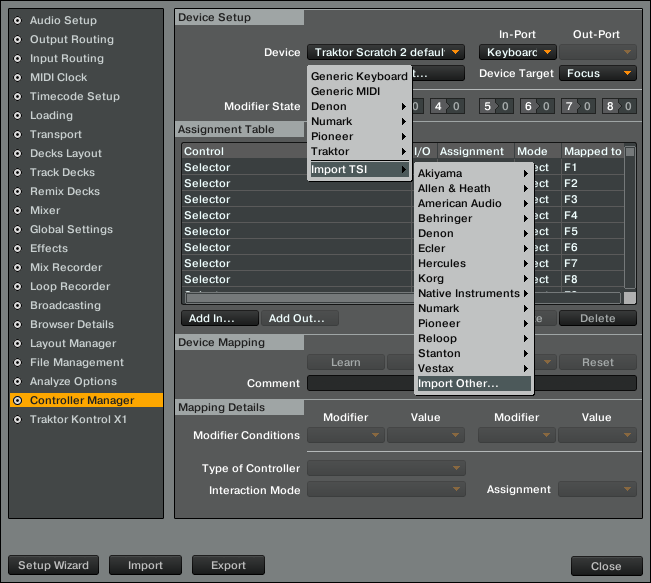Choose Generic Keyboard from device menu
The image size is (651, 583).
359,76
